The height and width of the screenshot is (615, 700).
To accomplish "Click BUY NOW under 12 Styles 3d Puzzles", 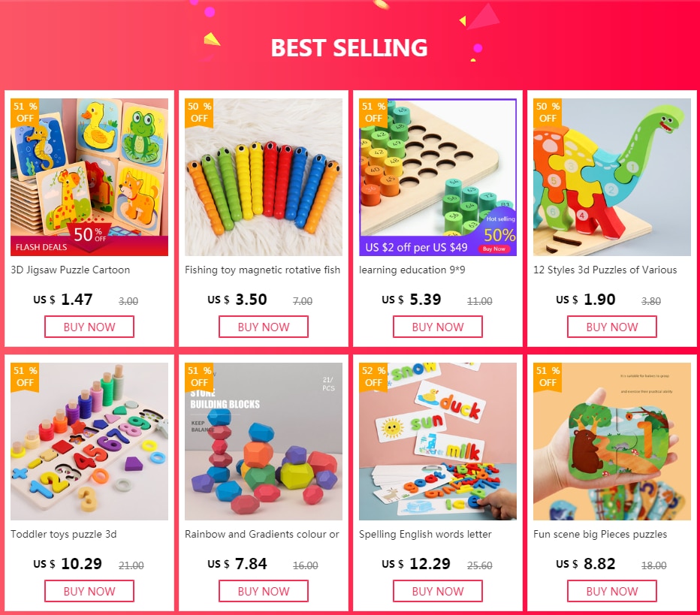I will 612,327.
